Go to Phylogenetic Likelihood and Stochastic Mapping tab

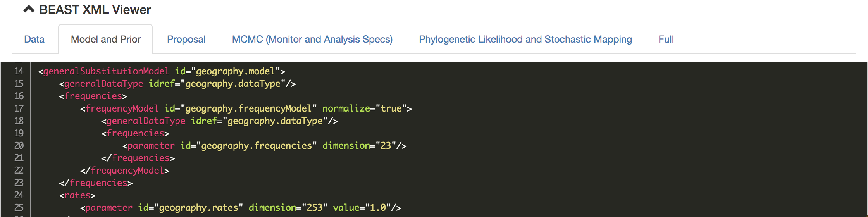tap(525, 39)
